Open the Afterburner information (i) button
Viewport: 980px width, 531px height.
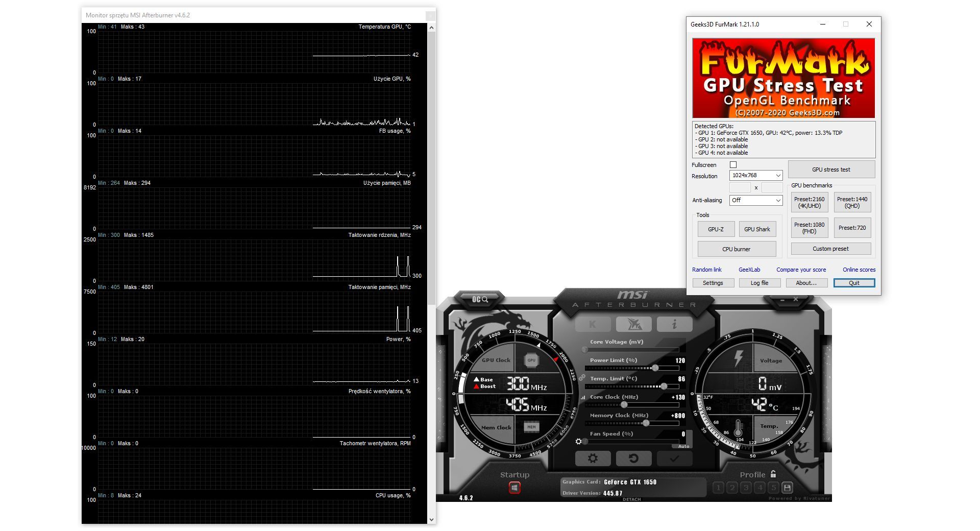pyautogui.click(x=674, y=324)
